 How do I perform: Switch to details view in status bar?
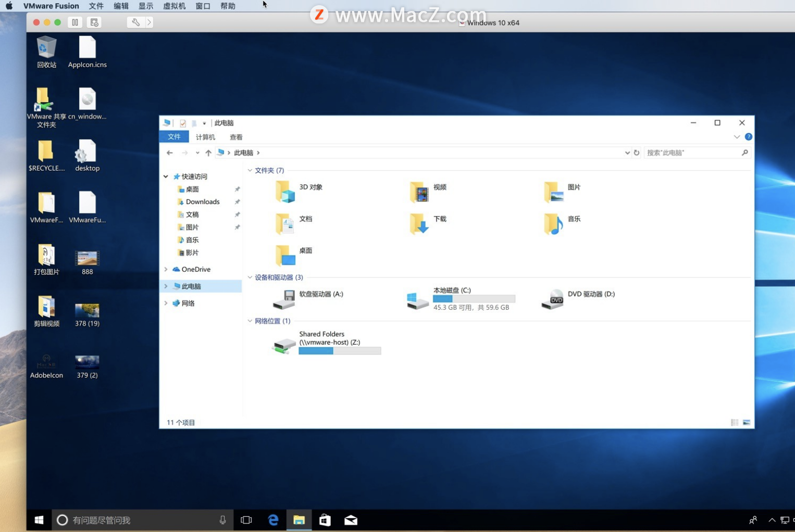click(x=735, y=422)
